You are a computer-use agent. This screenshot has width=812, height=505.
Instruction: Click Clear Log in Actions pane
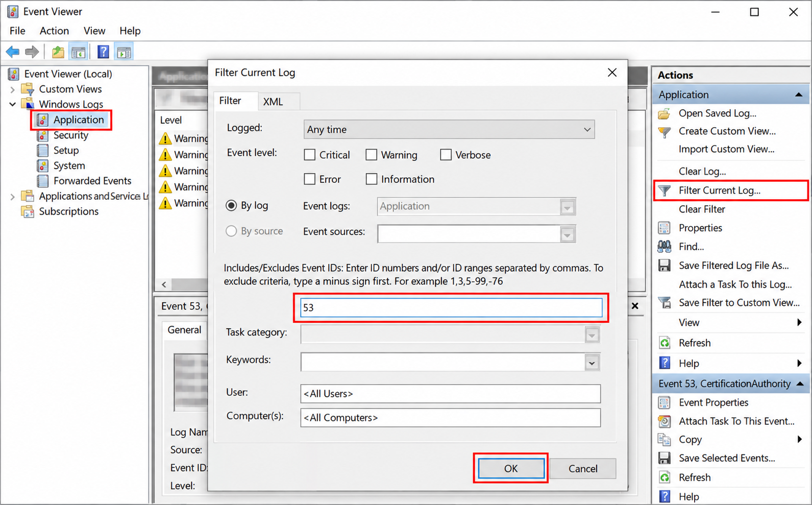coord(702,172)
